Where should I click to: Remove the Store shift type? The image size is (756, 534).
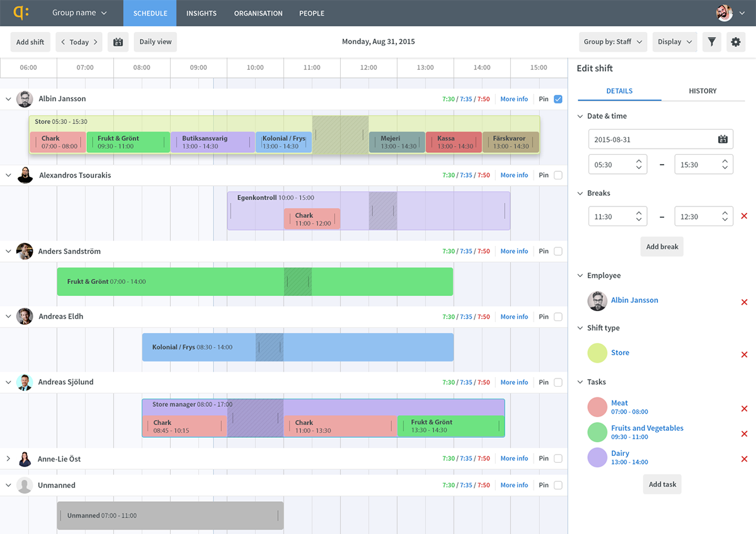tap(744, 355)
